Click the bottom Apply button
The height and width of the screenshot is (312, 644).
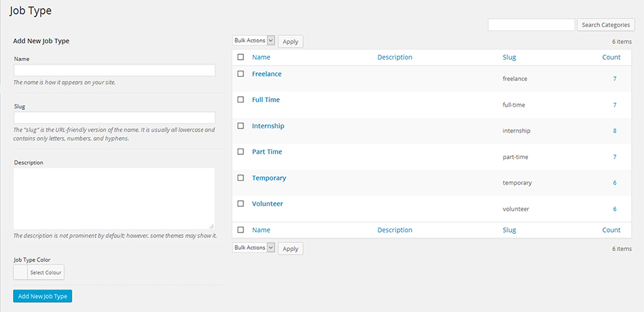(x=290, y=248)
